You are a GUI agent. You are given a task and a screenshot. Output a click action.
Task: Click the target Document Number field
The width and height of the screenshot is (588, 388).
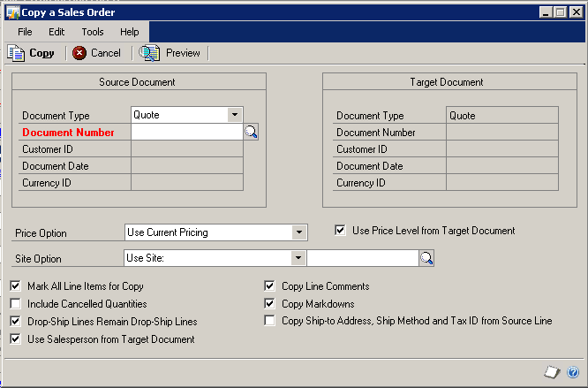click(502, 132)
